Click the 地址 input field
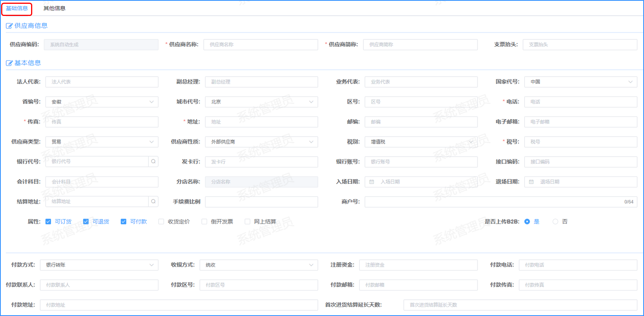Screen dimensions: 644x316 [x=261, y=122]
